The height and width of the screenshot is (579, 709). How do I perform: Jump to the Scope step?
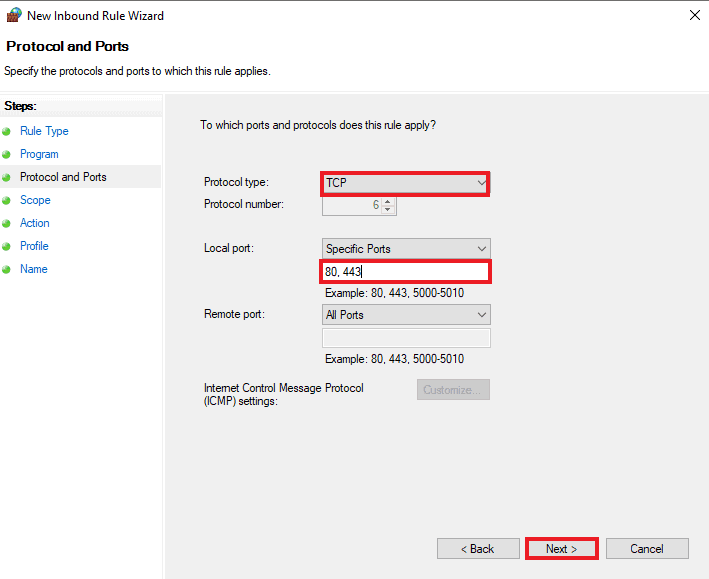35,200
